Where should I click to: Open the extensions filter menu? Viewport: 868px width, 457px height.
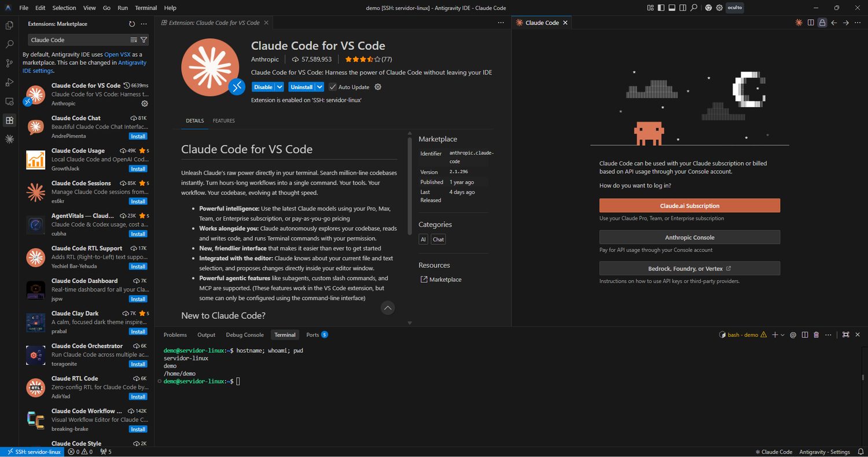(144, 40)
